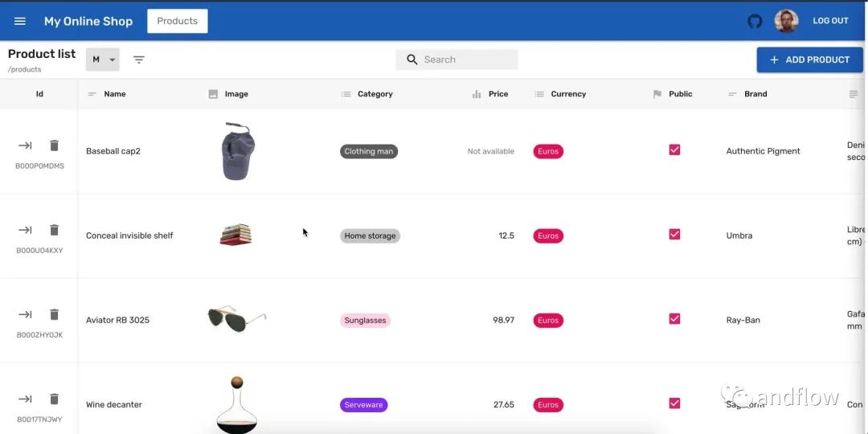
Task: Click the Currency column header label
Action: [568, 94]
